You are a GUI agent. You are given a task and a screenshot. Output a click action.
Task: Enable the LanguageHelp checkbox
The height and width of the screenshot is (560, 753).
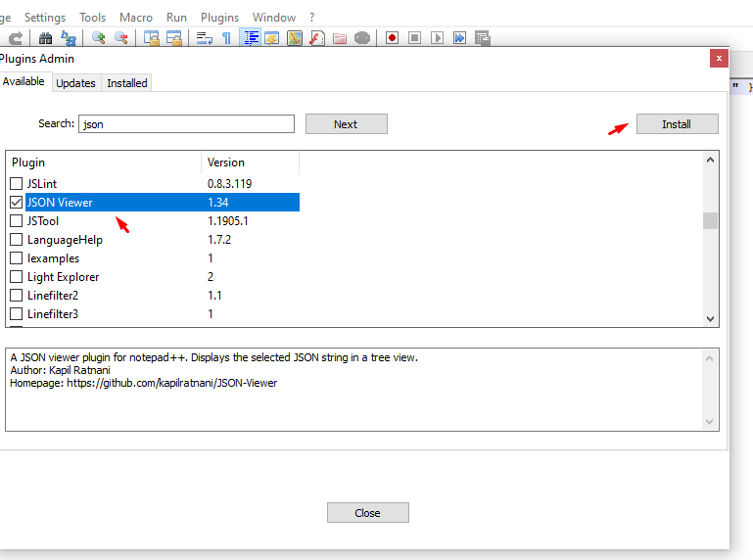[x=17, y=239]
